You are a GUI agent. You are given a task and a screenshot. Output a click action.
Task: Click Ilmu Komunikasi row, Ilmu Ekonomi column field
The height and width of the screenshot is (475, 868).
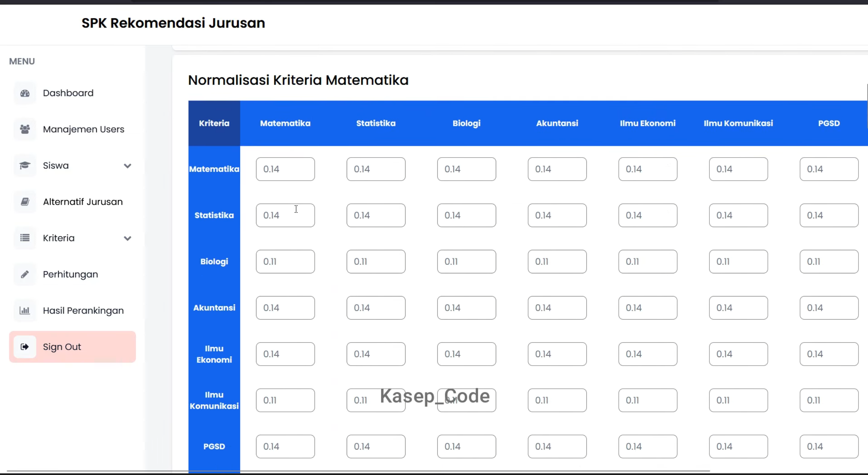648,400
